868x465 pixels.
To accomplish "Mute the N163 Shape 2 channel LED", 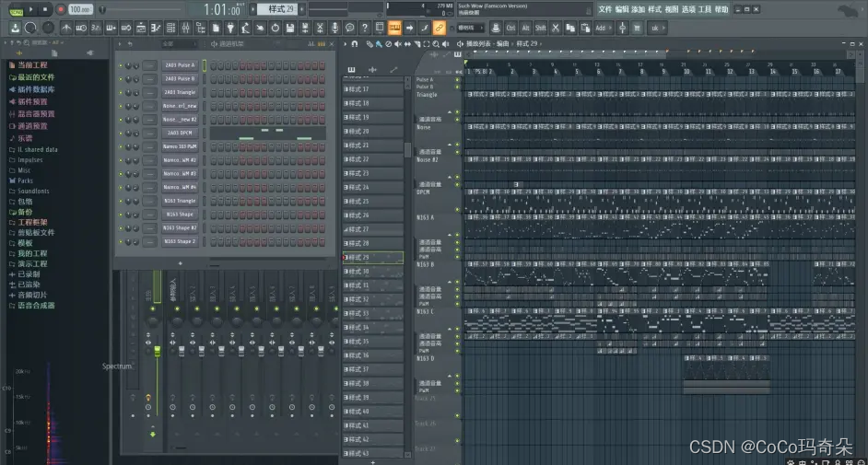I will click(x=121, y=241).
